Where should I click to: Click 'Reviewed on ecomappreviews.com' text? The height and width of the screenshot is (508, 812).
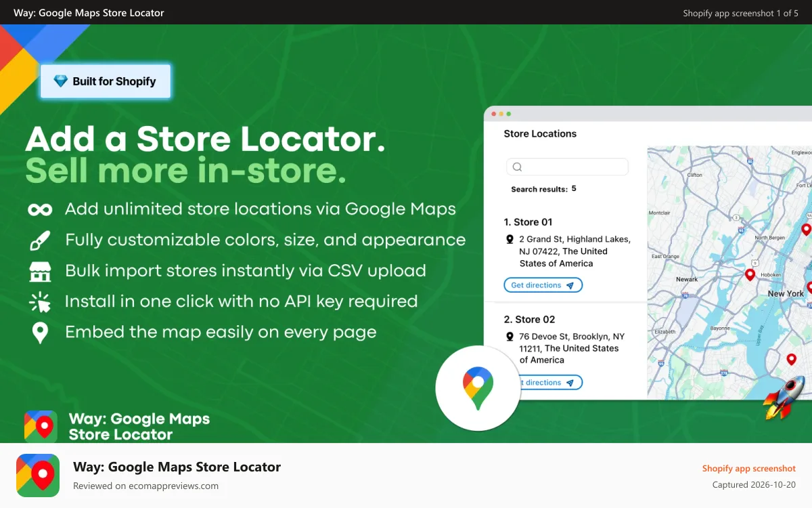pos(145,486)
